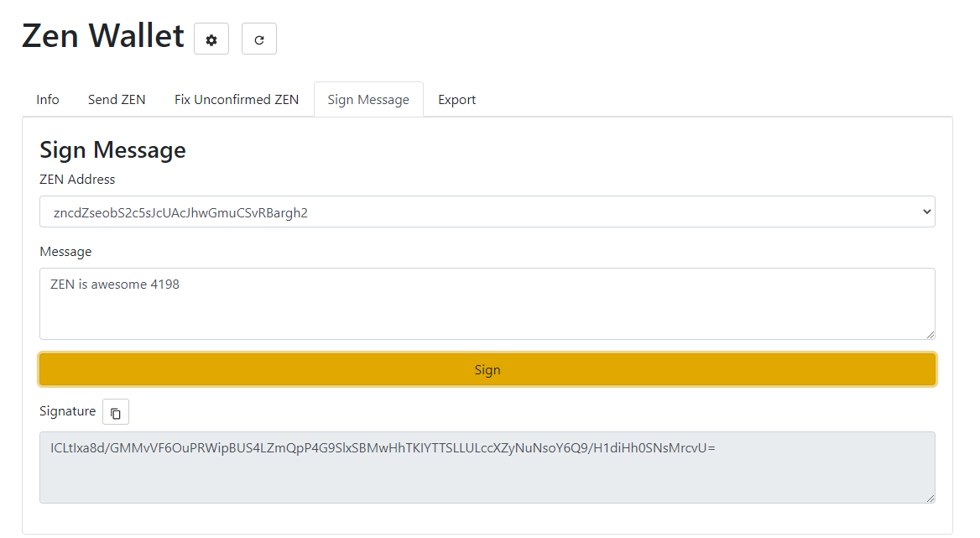The width and height of the screenshot is (980, 538).
Task: Go to Fix Unconfirmed ZEN tab
Action: pyautogui.click(x=237, y=99)
